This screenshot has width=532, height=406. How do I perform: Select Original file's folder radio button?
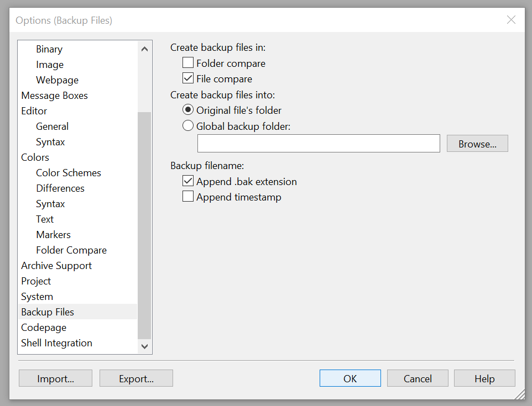click(188, 110)
